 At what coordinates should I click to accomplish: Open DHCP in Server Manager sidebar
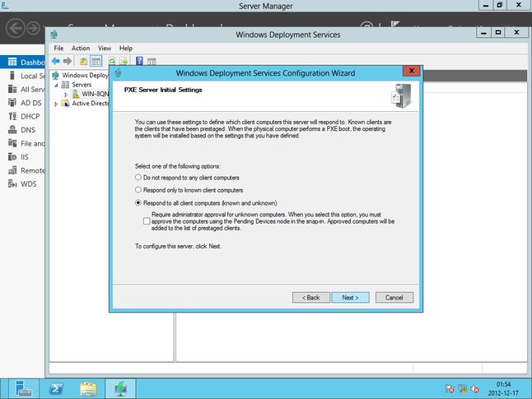[22, 116]
